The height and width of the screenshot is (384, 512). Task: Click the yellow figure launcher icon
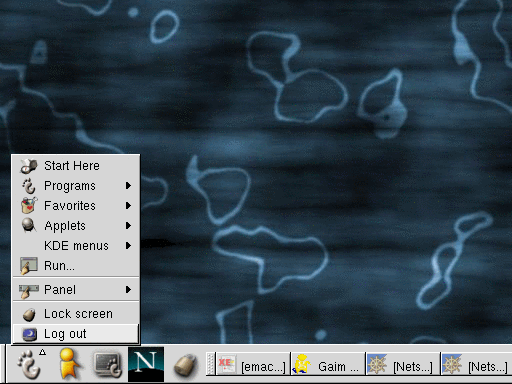point(69,364)
